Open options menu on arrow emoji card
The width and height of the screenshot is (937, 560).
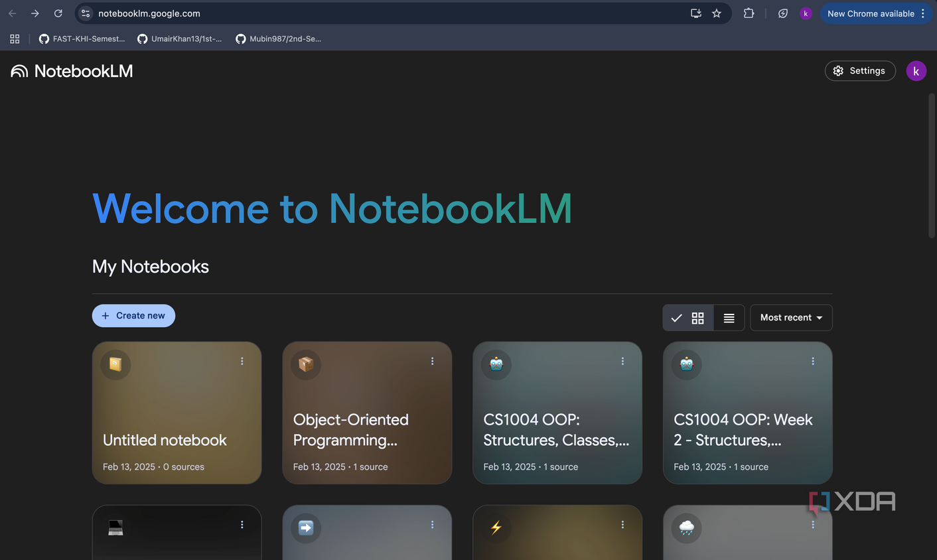tap(432, 525)
